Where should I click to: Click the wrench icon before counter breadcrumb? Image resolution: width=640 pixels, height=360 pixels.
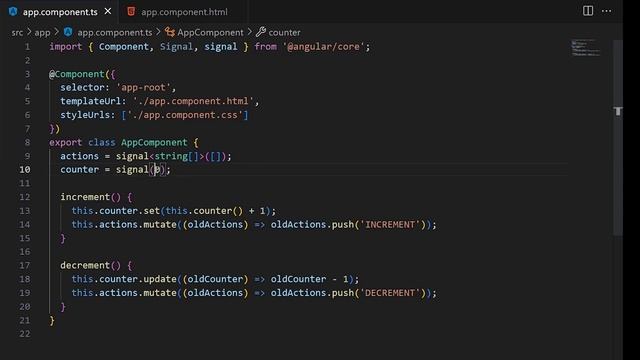tap(261, 31)
